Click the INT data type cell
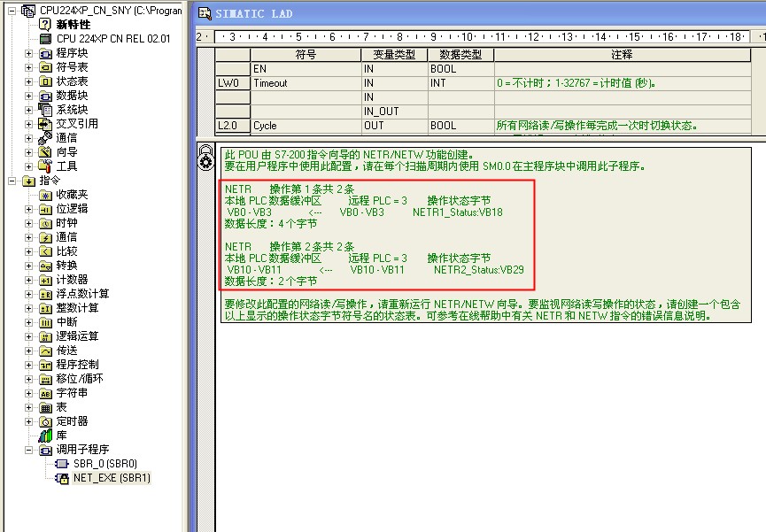The height and width of the screenshot is (532, 766). pos(460,83)
